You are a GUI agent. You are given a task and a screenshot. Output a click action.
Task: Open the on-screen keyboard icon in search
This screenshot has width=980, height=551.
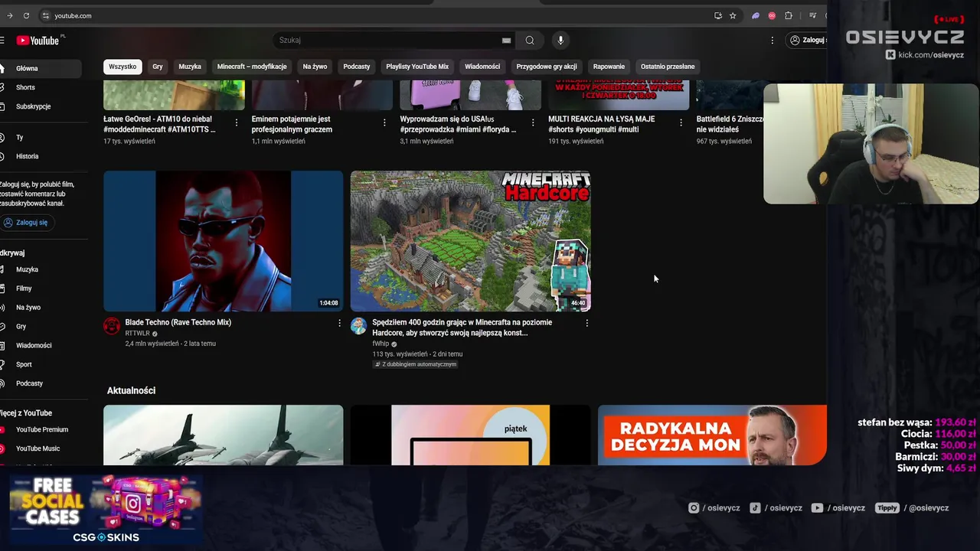click(506, 41)
